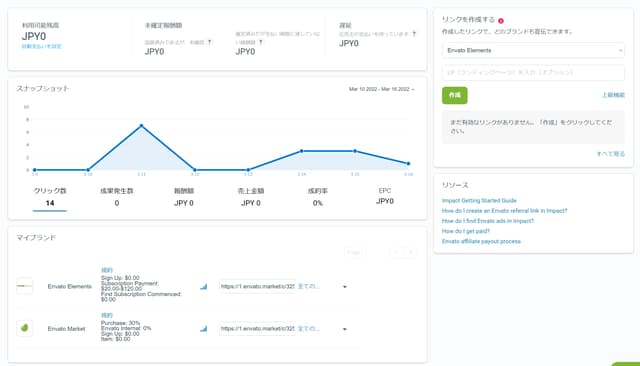The image size is (640, 366).
Task: Click the Envato Market leaf logo
Action: point(24,328)
